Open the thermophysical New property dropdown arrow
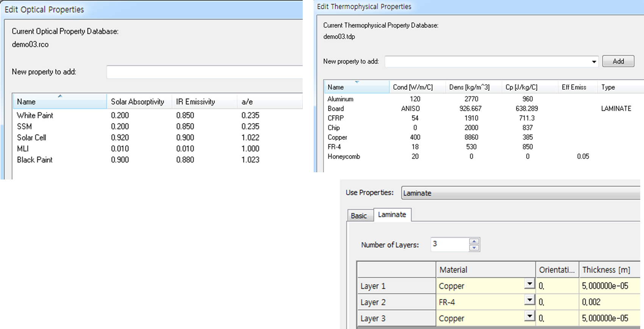644x329 pixels. 594,62
